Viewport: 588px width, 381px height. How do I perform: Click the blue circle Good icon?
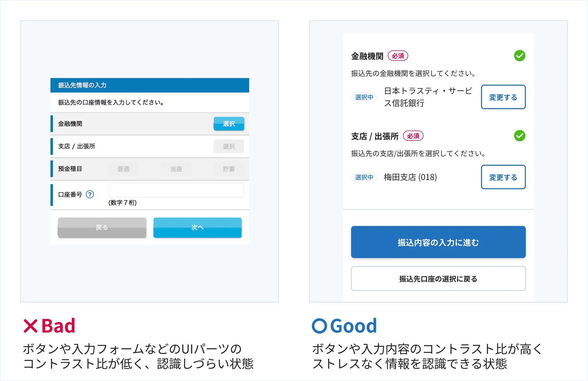coord(319,326)
